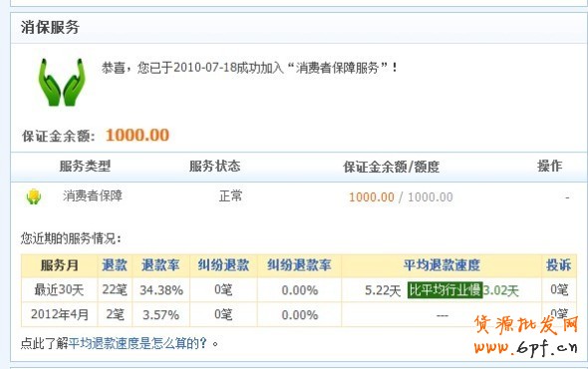The image size is (588, 369).
Task: Click the 退款率 column header link
Action: click(160, 265)
